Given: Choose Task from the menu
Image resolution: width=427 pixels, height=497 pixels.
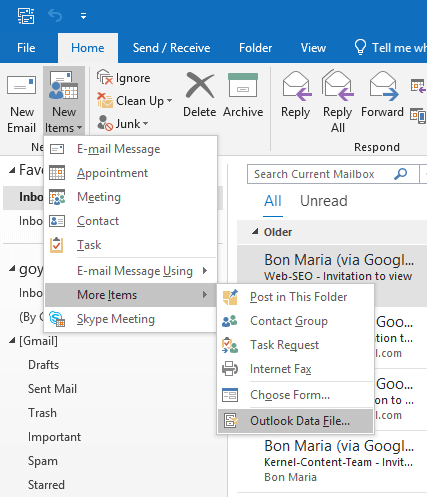Looking at the screenshot, I should pyautogui.click(x=131, y=245).
